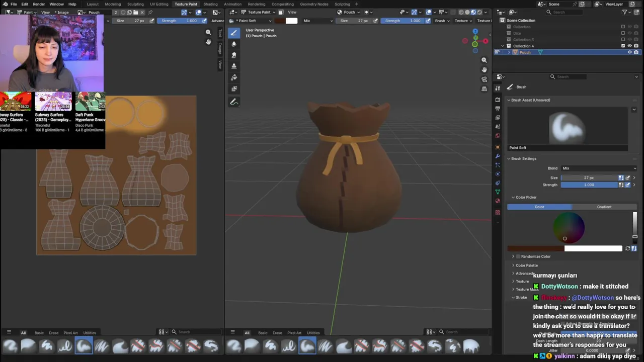644x362 pixels.
Task: Switch to the UV Editing workspace tab
Action: 159,4
